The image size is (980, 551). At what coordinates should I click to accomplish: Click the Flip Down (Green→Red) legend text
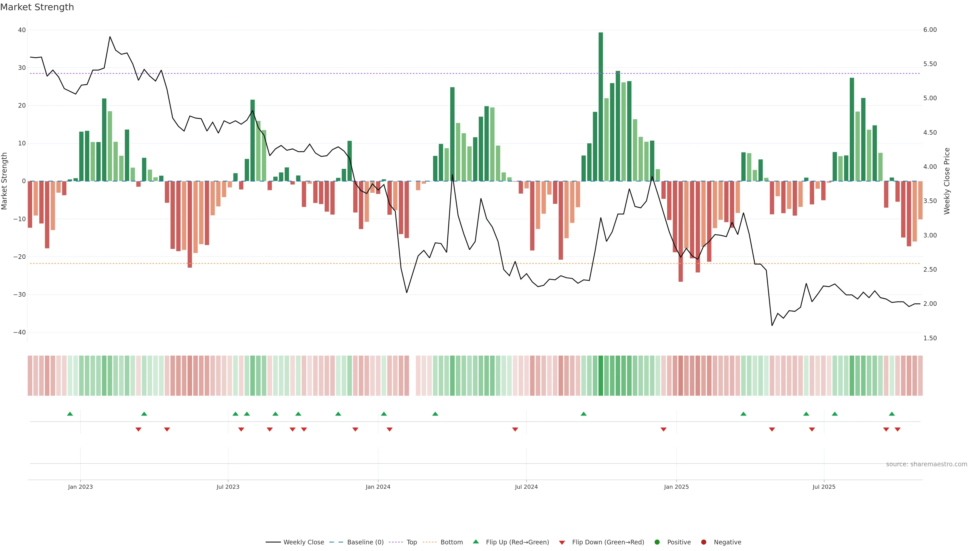(608, 542)
